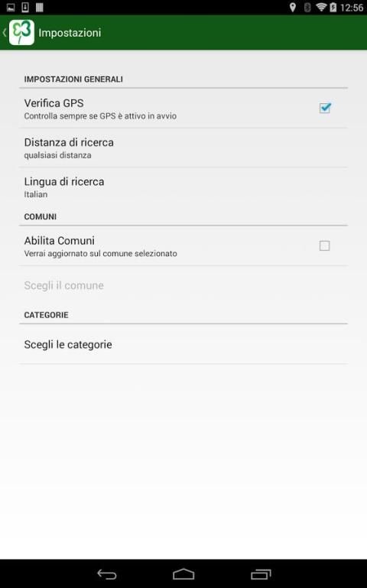
Task: Uncheck the Verifica GPS checkbox
Action: [325, 108]
